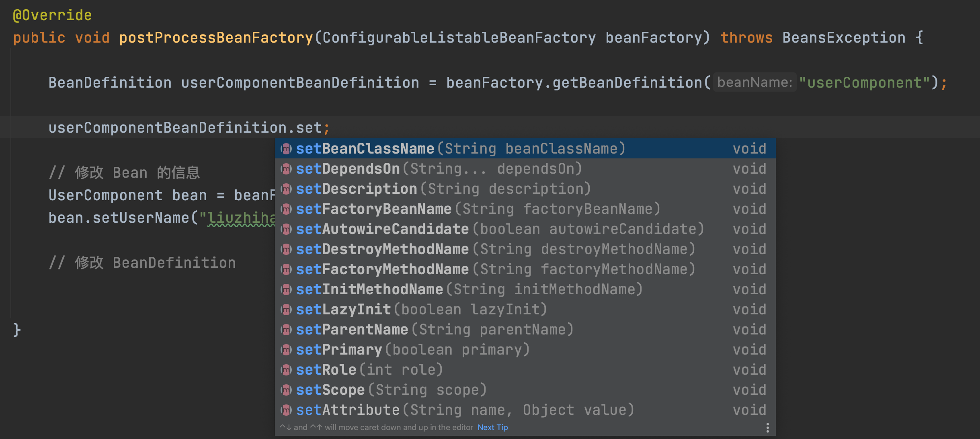The height and width of the screenshot is (439, 980).
Task: Click BeansException in throws clause
Action: [844, 38]
